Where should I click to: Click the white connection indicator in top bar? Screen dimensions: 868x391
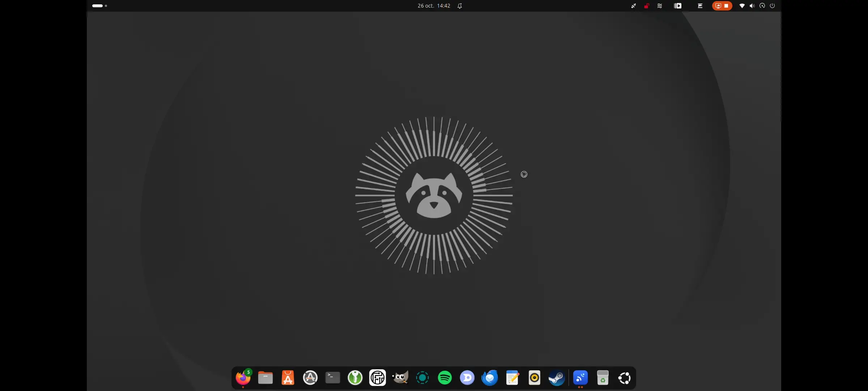pos(634,6)
